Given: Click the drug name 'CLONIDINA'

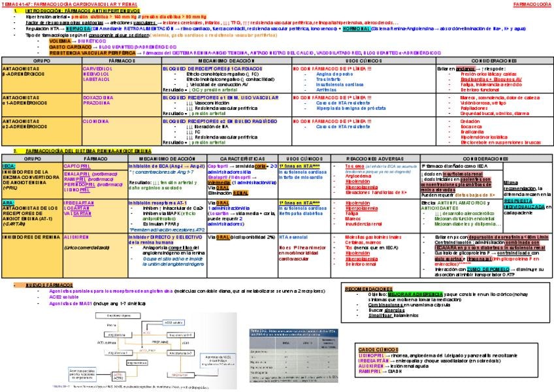Looking at the screenshot, I should pos(95,122).
